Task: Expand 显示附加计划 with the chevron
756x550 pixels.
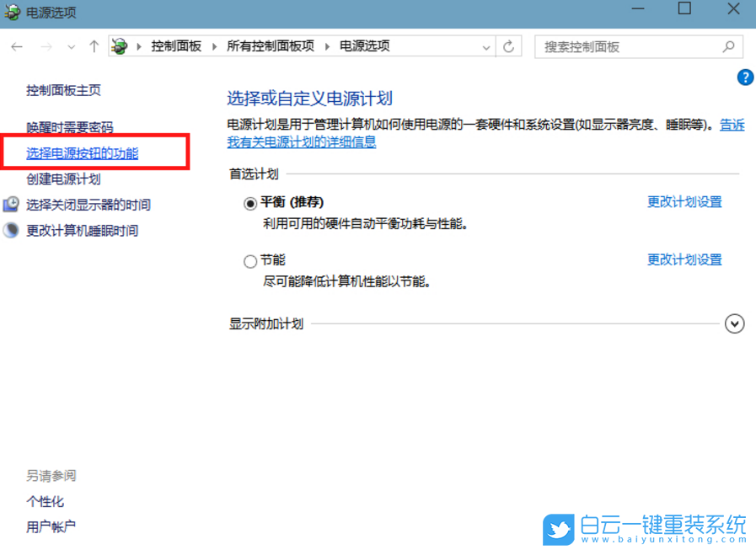Action: pyautogui.click(x=734, y=323)
